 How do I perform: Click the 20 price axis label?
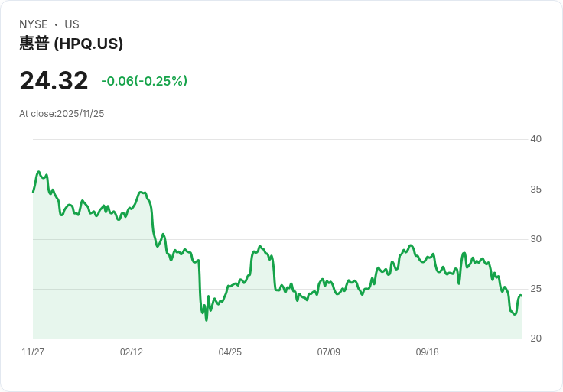point(535,339)
